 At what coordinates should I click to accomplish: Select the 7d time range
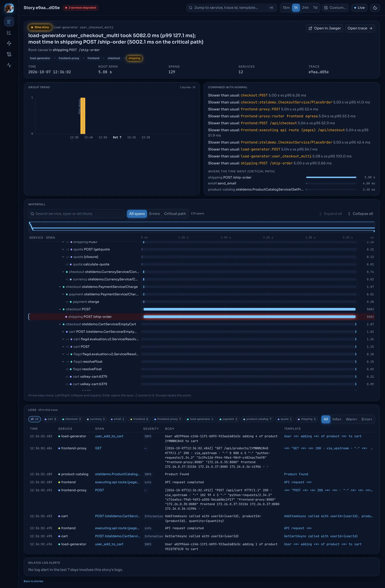[x=315, y=8]
